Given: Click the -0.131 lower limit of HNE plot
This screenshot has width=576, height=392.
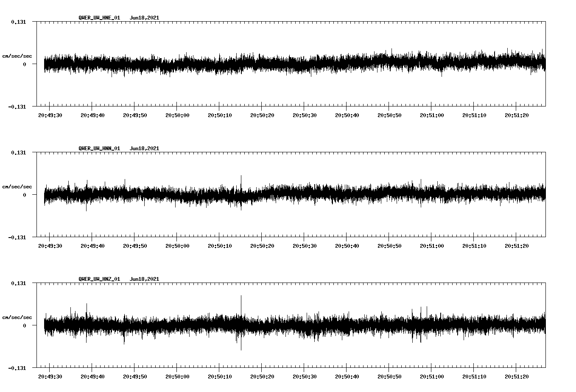Looking at the screenshot, I should [17, 106].
